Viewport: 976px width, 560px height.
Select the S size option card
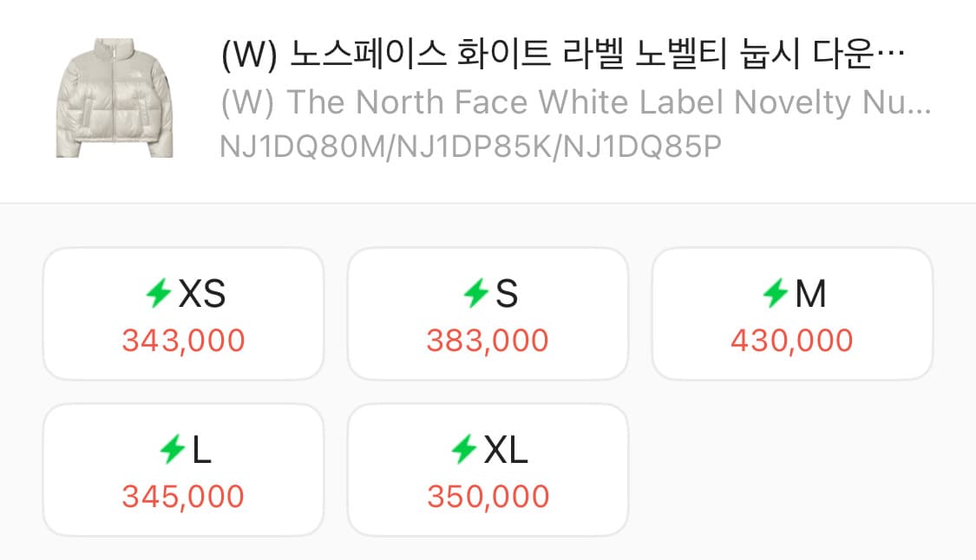click(488, 313)
